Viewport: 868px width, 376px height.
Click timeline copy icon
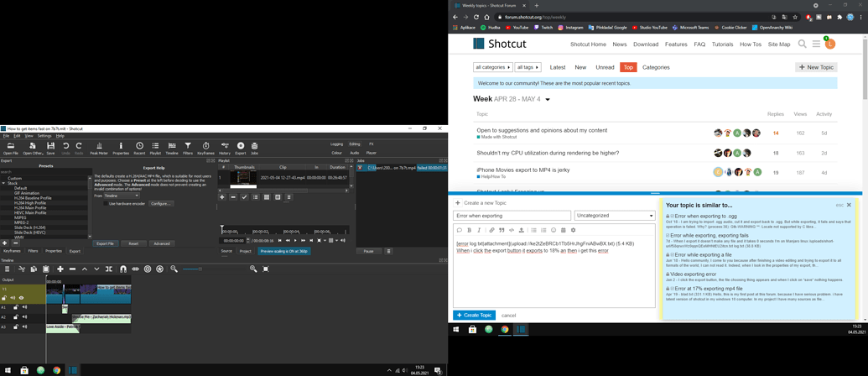click(34, 269)
